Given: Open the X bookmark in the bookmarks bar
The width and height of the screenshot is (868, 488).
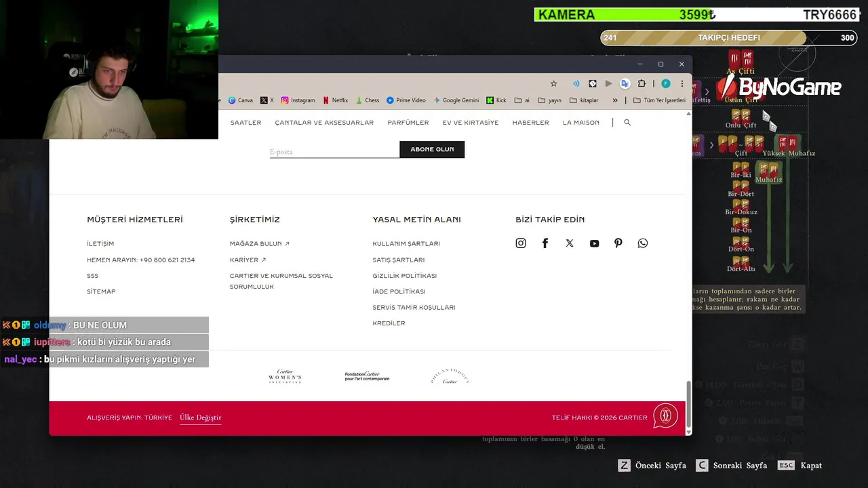Looking at the screenshot, I should coord(267,100).
